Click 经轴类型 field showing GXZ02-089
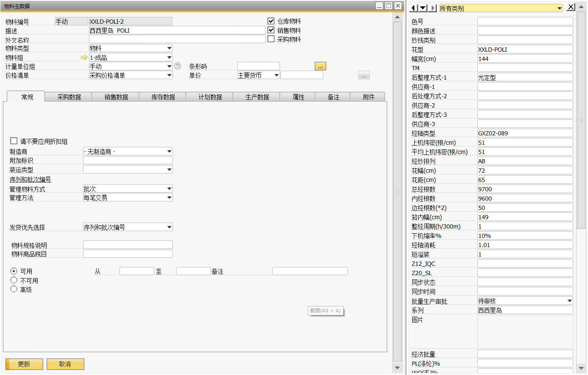 click(x=525, y=133)
